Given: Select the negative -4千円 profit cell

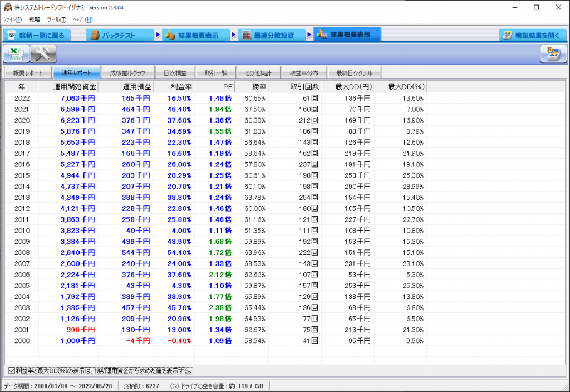Looking at the screenshot, I should [x=126, y=341].
